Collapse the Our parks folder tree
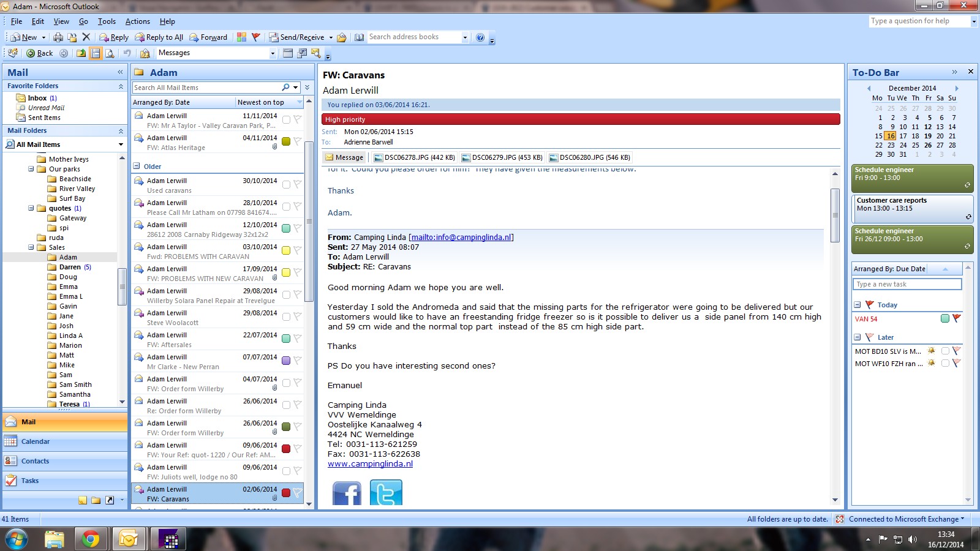 [31, 169]
